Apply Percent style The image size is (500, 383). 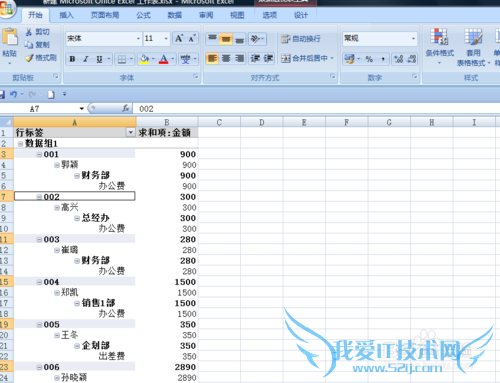[369, 59]
